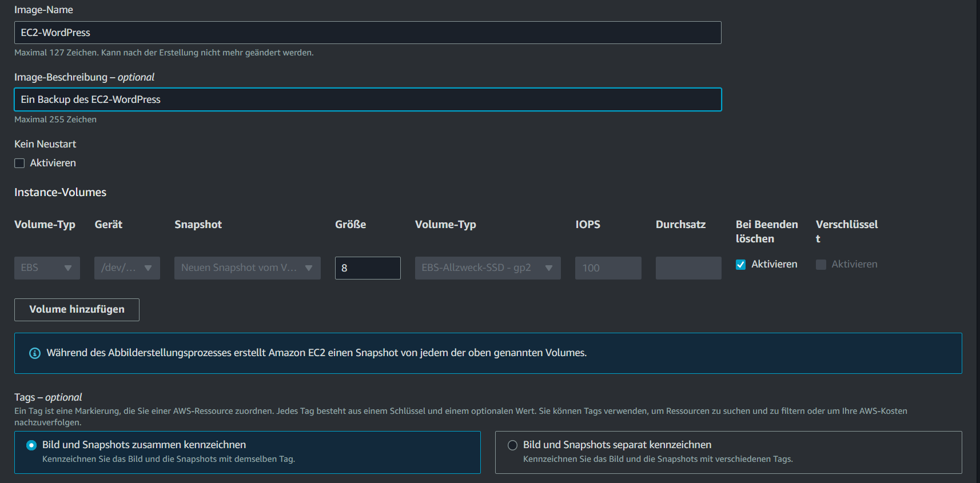Open the EBS Volume-Typ dropdown
This screenshot has width=980, height=483.
point(47,268)
